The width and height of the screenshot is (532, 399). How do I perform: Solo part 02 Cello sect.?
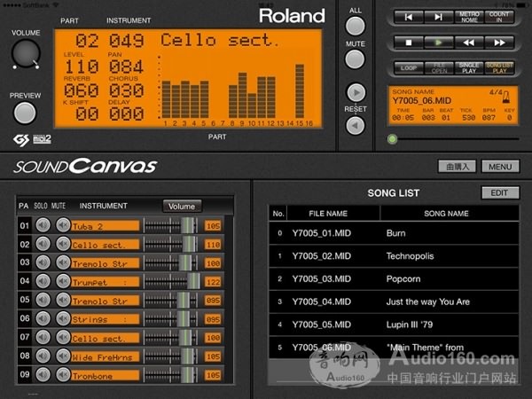point(43,244)
